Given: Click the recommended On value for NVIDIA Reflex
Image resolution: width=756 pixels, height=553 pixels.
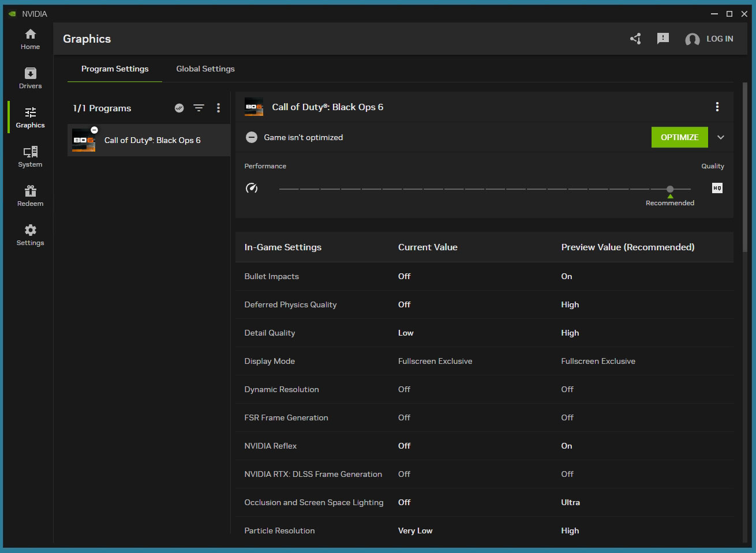Looking at the screenshot, I should point(567,446).
